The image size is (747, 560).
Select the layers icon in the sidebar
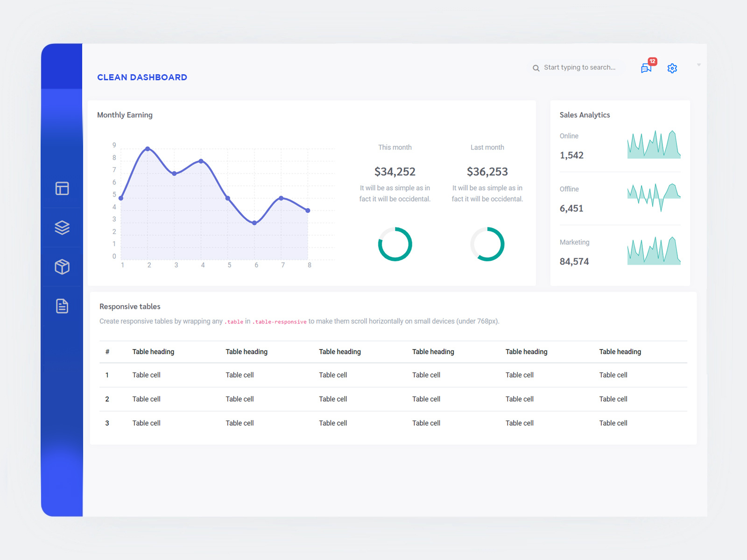[62, 228]
